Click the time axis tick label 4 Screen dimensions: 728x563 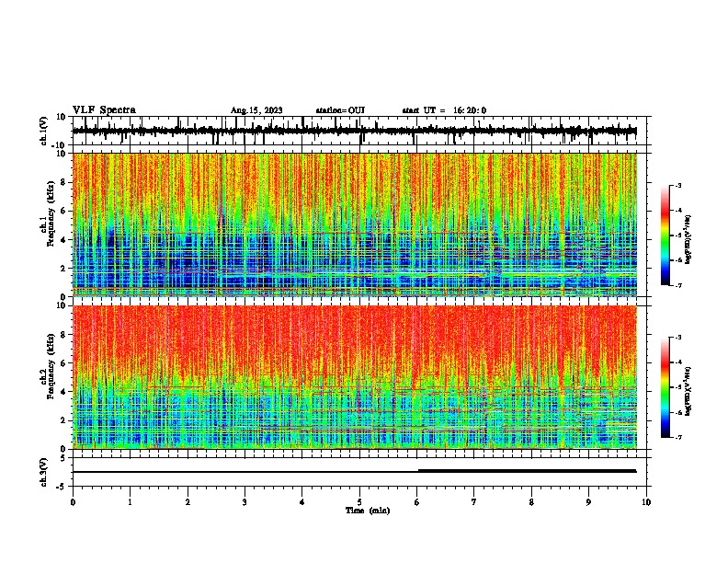[302, 502]
